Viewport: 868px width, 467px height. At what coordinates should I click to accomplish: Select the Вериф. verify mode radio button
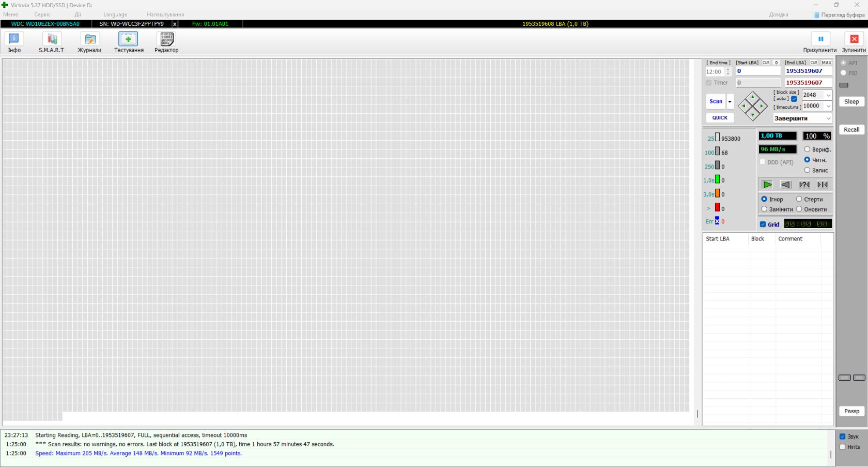pyautogui.click(x=807, y=149)
